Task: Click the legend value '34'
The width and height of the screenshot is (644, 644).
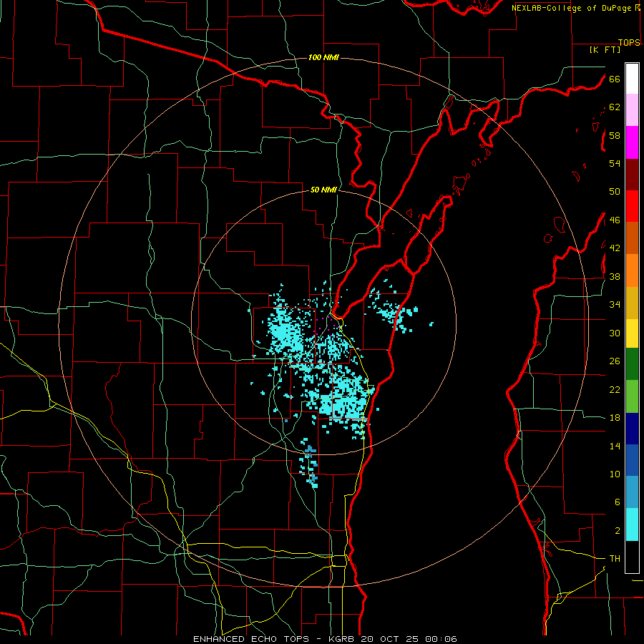Action: coord(615,304)
